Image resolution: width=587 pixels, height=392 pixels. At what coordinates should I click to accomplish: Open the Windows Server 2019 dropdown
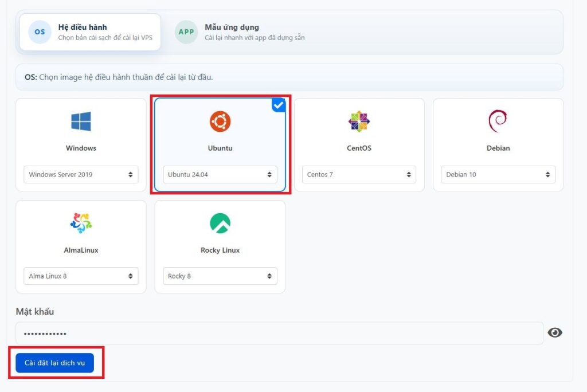[81, 174]
